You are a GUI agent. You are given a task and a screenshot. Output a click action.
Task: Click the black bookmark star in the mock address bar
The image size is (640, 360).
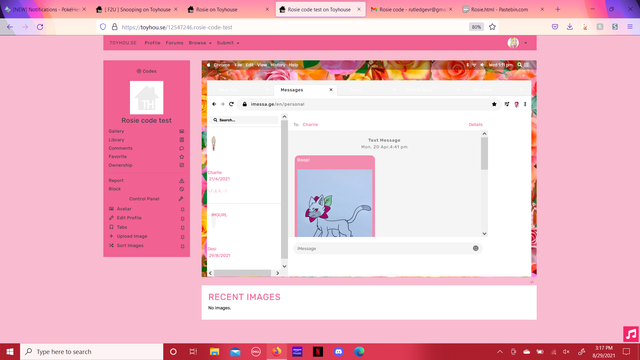tap(494, 104)
